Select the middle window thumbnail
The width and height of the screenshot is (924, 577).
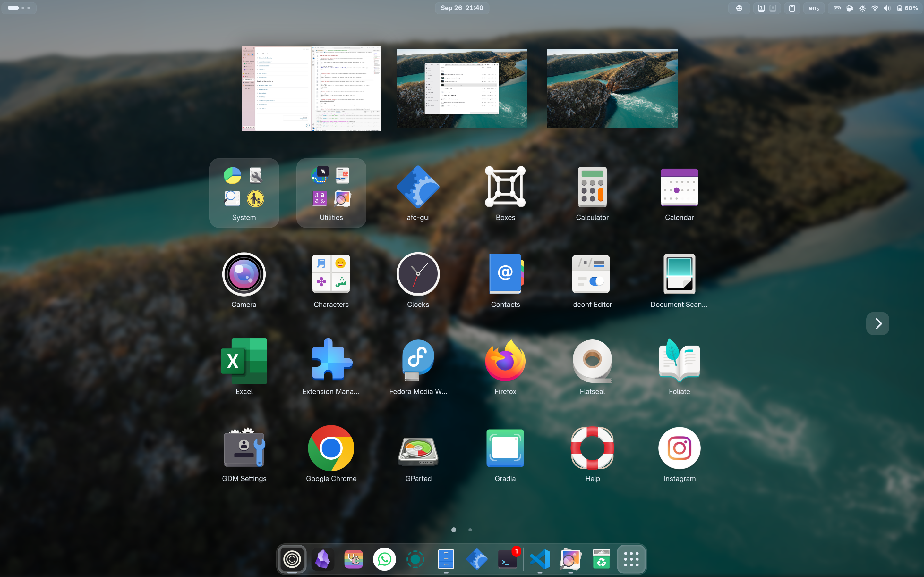[x=461, y=88]
